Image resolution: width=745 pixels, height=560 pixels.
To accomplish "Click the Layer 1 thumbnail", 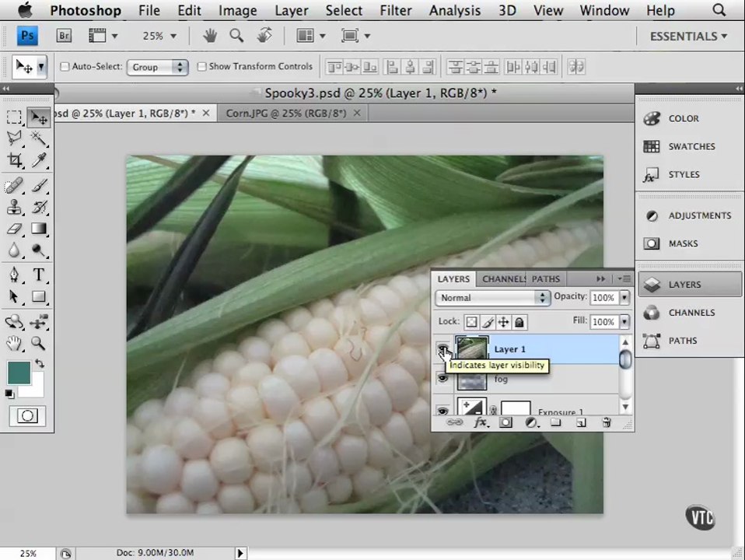I will pos(471,349).
